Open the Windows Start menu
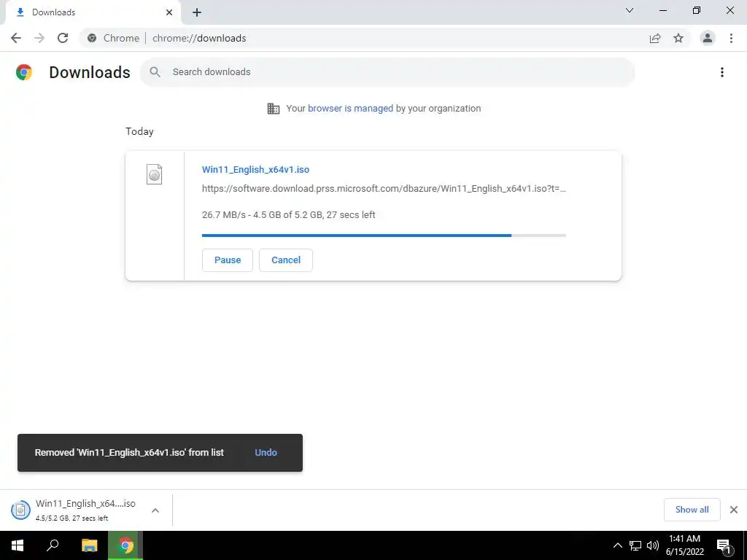The width and height of the screenshot is (747, 560). tap(18, 545)
